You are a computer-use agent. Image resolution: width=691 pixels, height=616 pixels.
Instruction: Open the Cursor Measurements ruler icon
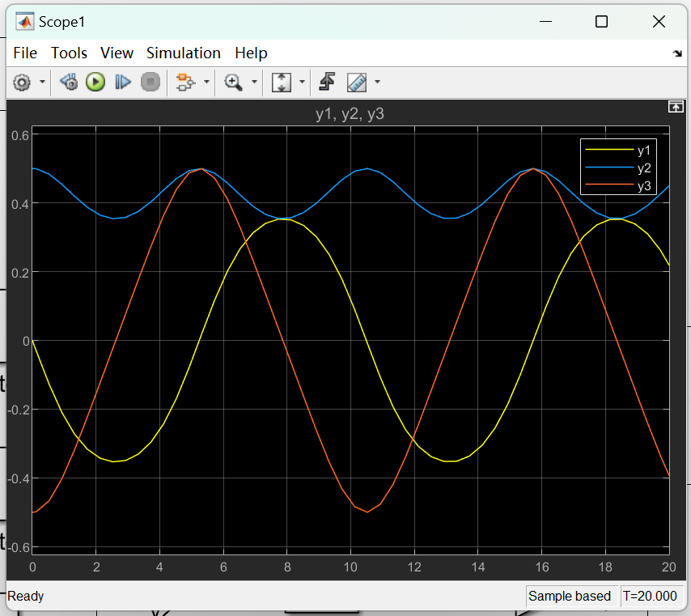click(356, 82)
